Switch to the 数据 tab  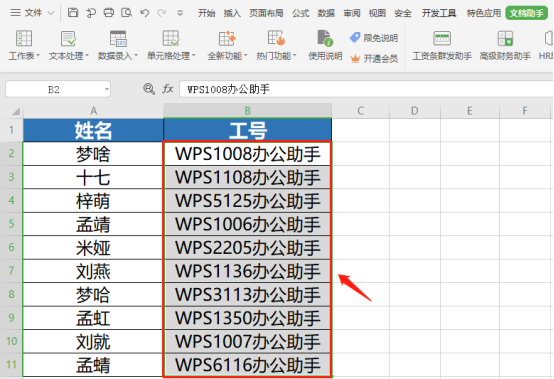(x=326, y=13)
